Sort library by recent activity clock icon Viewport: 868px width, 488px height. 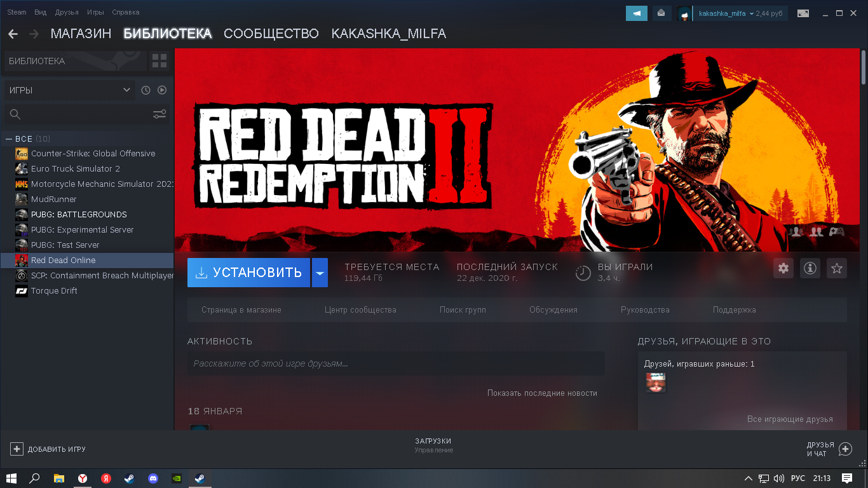click(146, 90)
